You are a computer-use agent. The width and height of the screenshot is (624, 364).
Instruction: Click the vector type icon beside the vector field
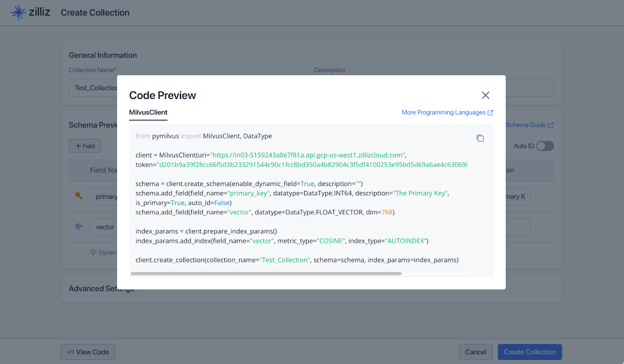coord(78,226)
